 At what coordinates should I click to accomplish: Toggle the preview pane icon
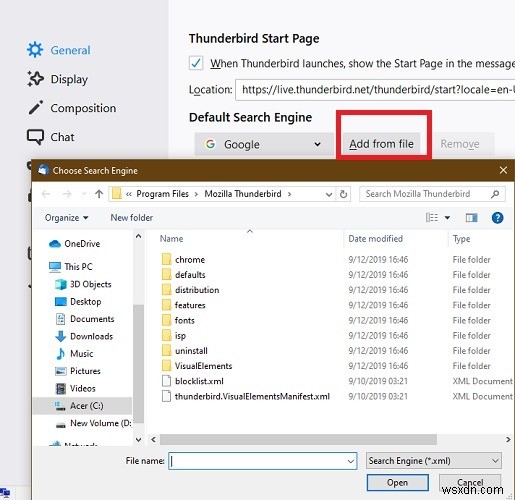[x=471, y=218]
